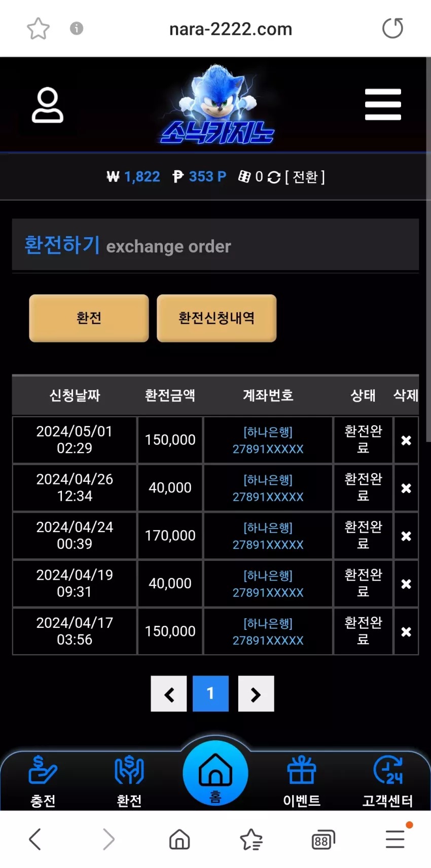This screenshot has width=431, height=868.
Task: Show site info icon
Action: pyautogui.click(x=77, y=28)
